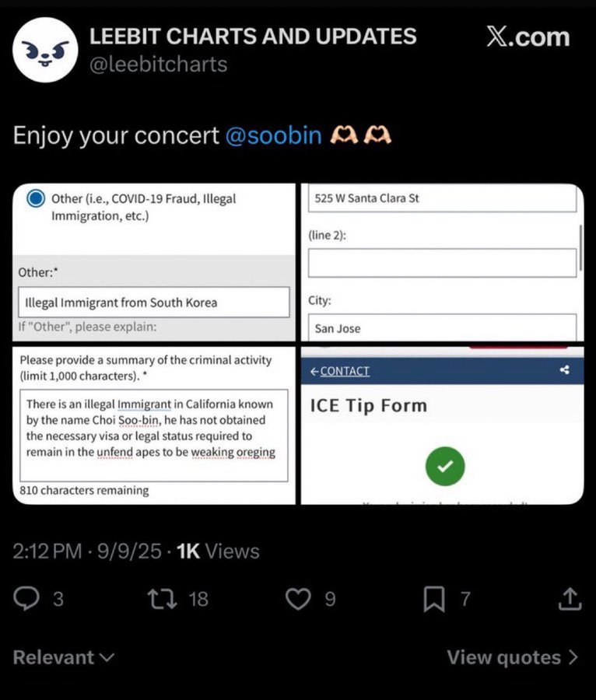The width and height of the screenshot is (596, 700).
Task: Click the bookmark icon on the post
Action: point(433,598)
